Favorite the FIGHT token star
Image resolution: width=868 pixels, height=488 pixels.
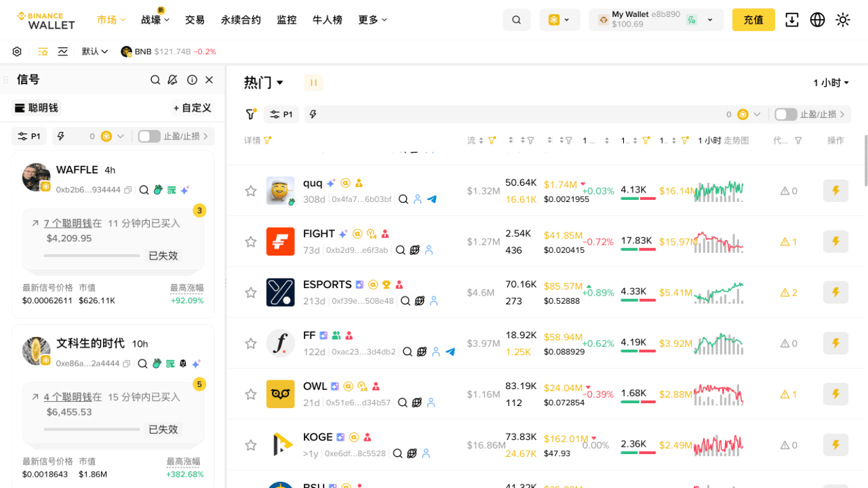tap(251, 242)
